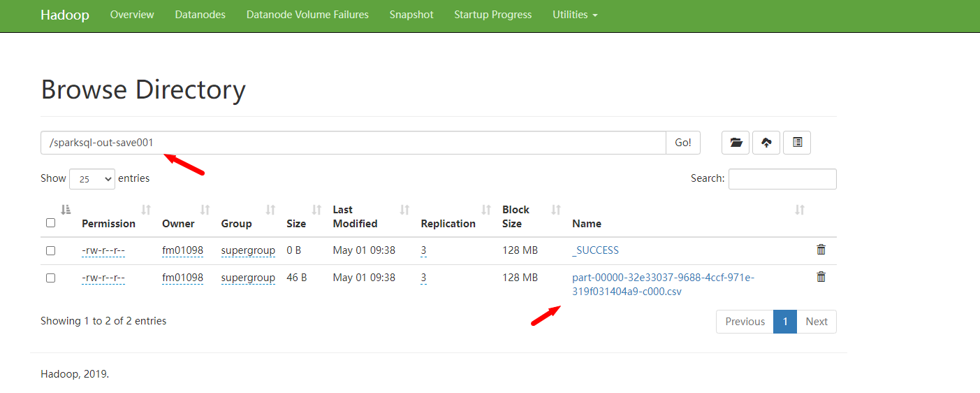Click permission -rw-r--r-- of _SUCCESS row
The height and width of the screenshot is (393, 980).
tap(103, 250)
